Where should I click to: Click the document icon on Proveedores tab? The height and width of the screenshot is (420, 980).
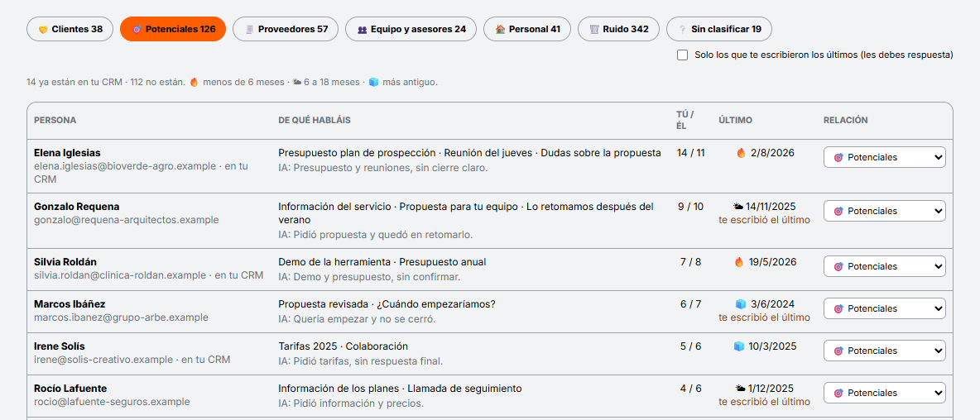[249, 29]
